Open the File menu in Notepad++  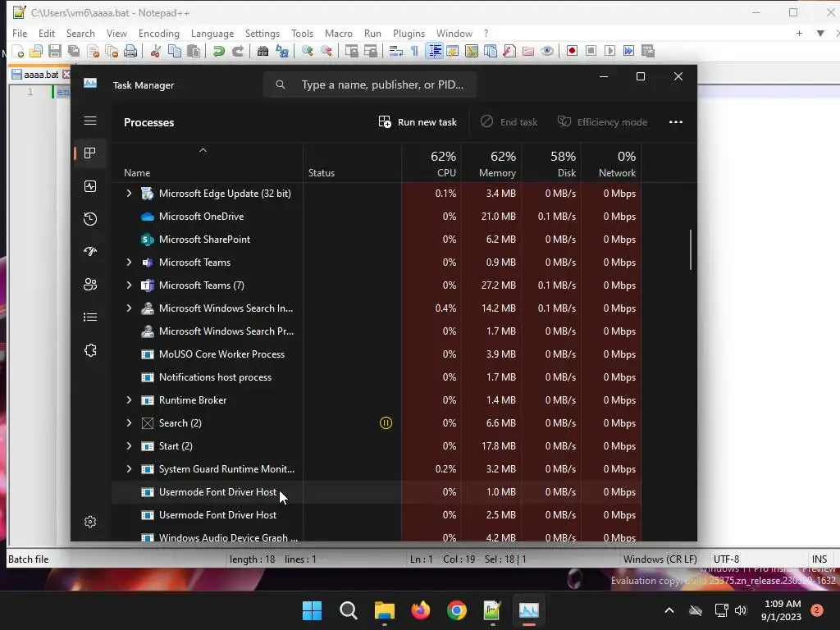20,33
